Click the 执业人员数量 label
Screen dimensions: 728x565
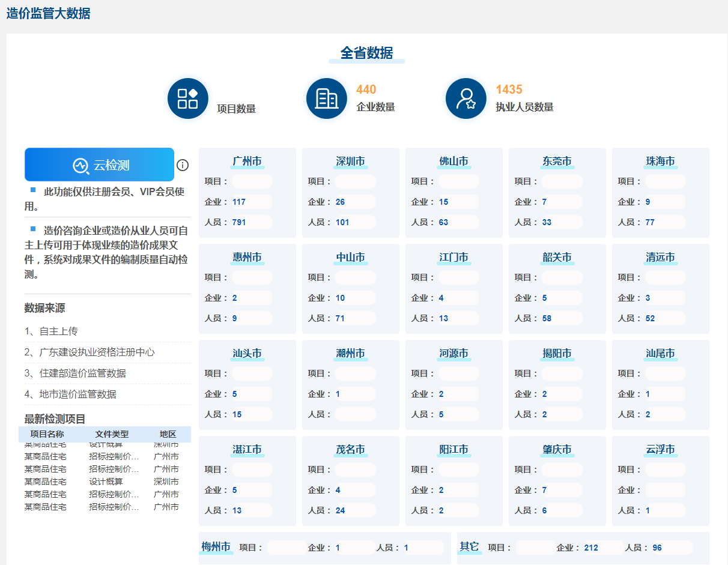(524, 107)
